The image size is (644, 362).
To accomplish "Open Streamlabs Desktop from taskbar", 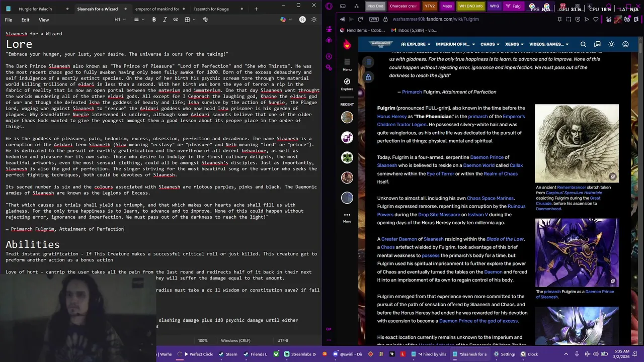I will [x=300, y=354].
